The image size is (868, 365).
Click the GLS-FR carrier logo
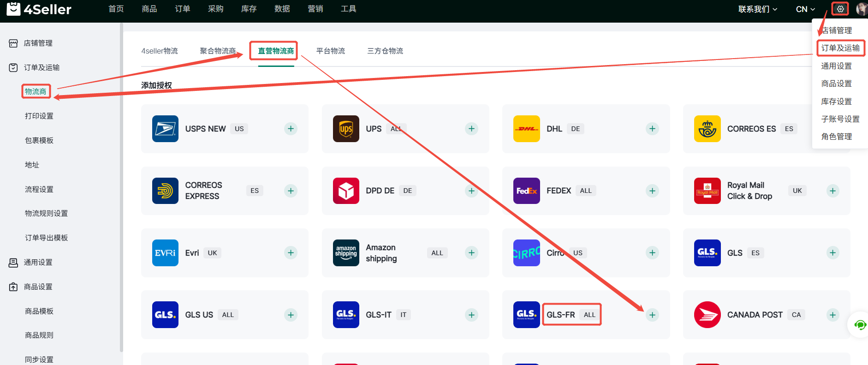click(x=527, y=315)
